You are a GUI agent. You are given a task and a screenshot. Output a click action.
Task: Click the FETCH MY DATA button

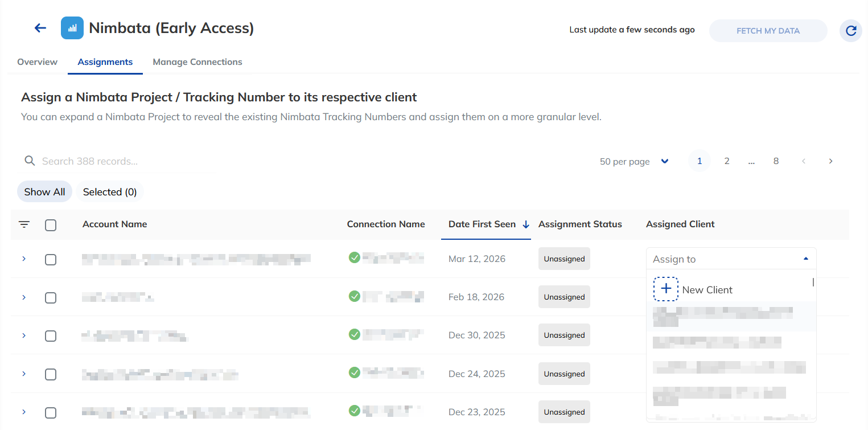click(768, 31)
